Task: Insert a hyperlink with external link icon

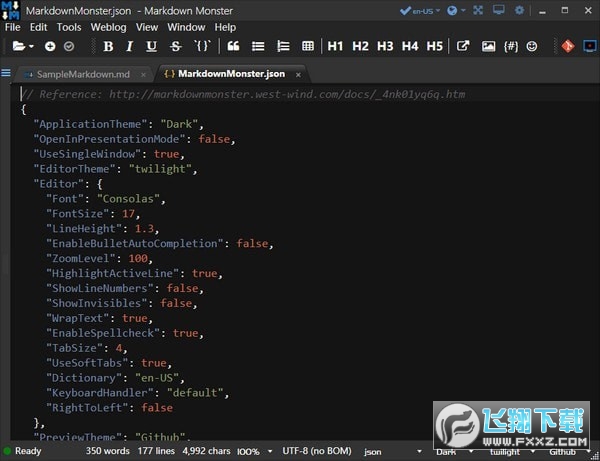Action: (463, 46)
